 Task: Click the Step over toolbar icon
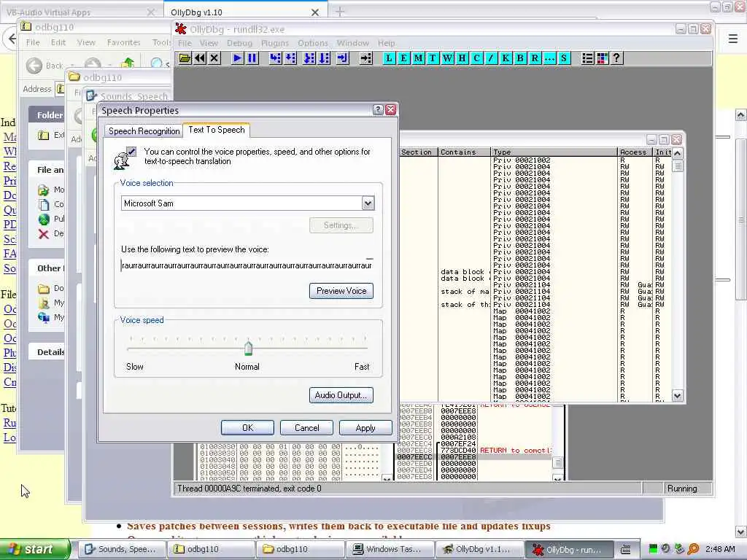click(290, 58)
